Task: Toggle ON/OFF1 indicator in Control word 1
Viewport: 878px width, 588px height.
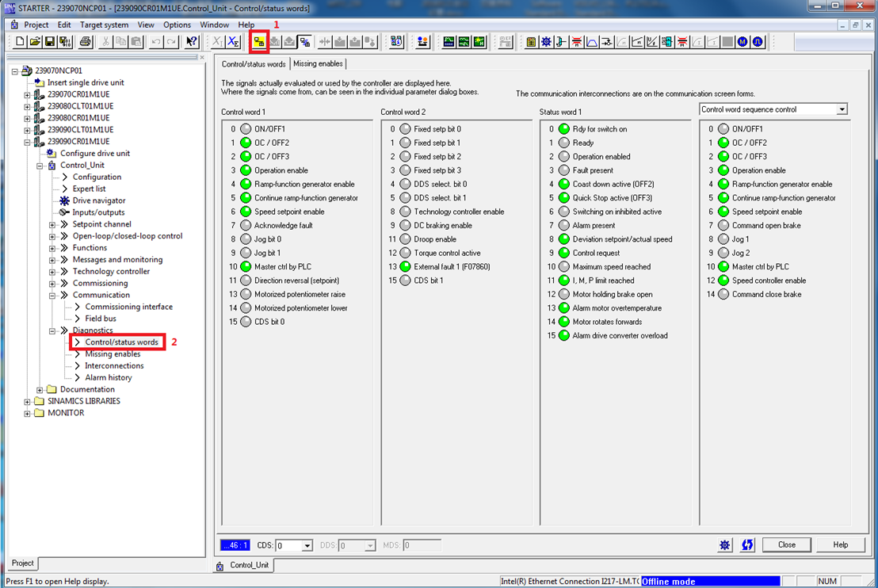Action: [x=246, y=129]
